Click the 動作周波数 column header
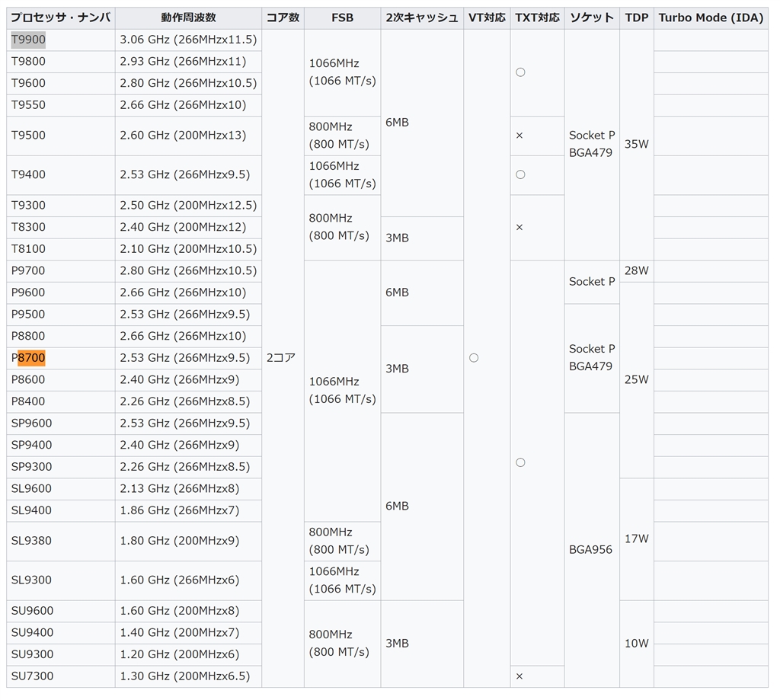 189,18
